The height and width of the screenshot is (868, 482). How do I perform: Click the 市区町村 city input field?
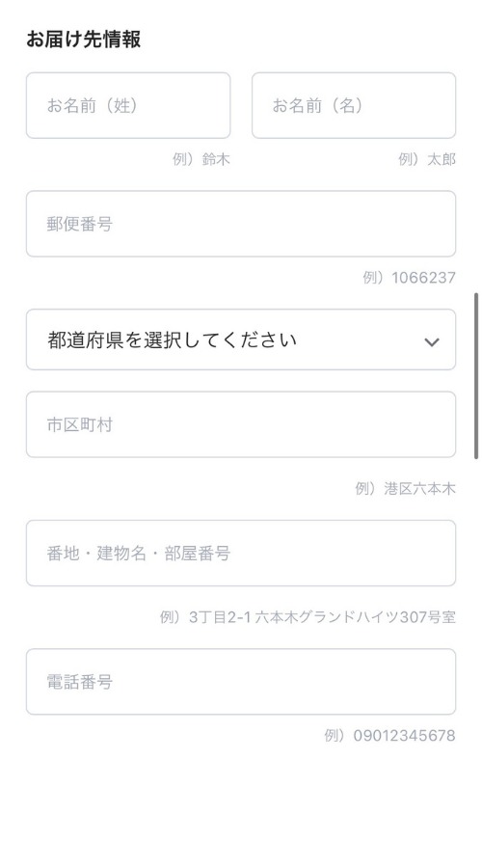click(x=241, y=424)
